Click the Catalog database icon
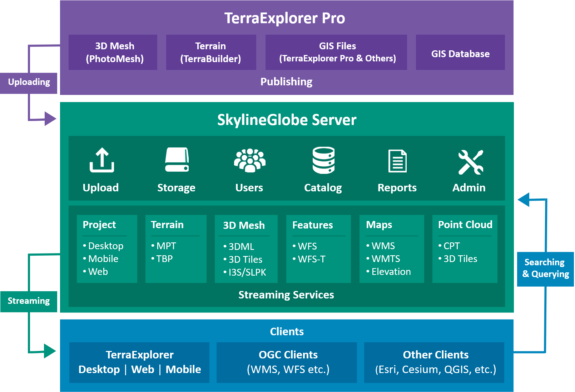Image resolution: width=575 pixels, height=392 pixels. click(323, 160)
